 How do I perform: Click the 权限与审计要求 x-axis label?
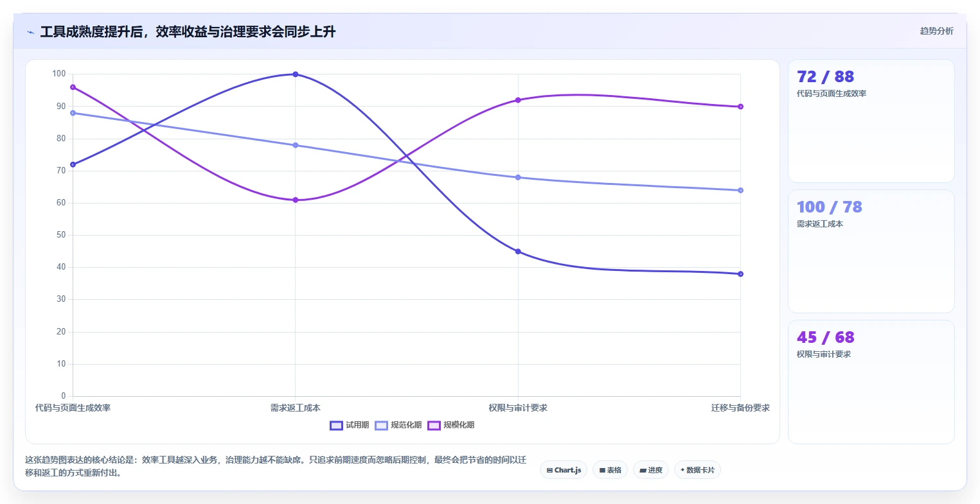tap(518, 408)
